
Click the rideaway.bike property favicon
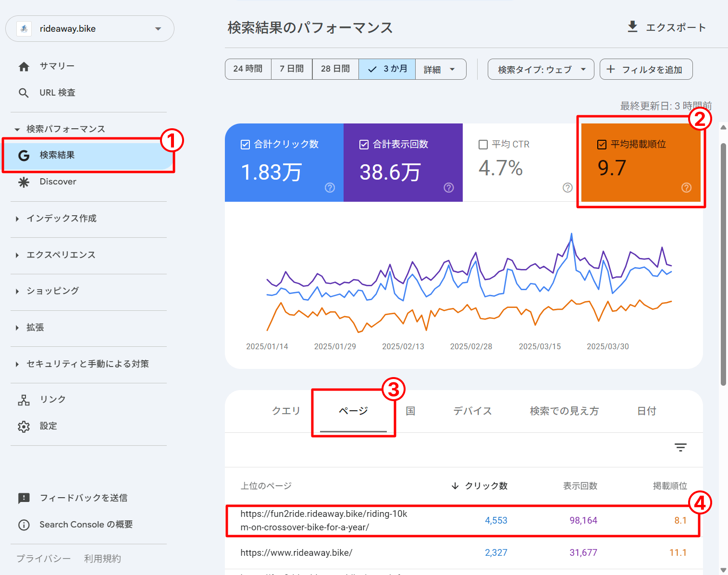pyautogui.click(x=24, y=28)
